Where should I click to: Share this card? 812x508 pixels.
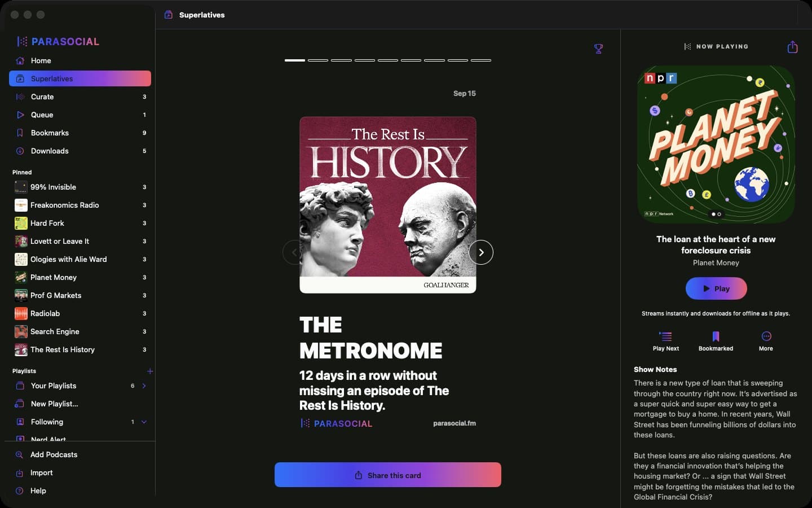(x=388, y=475)
